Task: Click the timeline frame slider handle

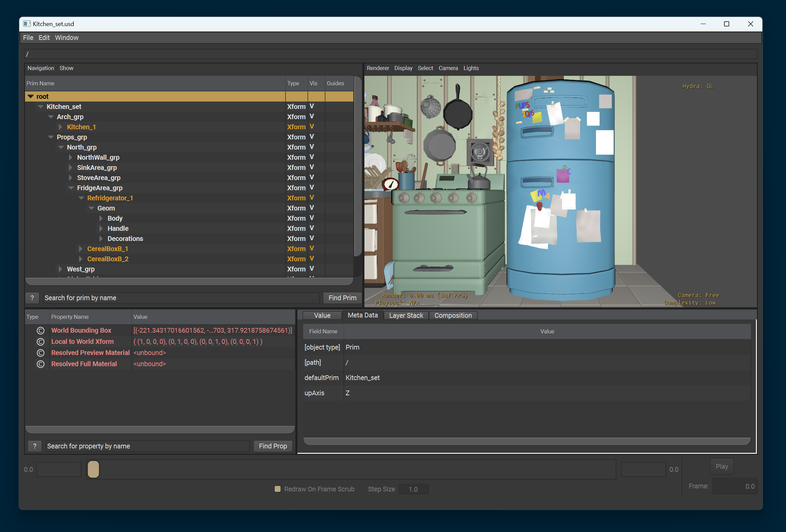Action: click(x=93, y=469)
